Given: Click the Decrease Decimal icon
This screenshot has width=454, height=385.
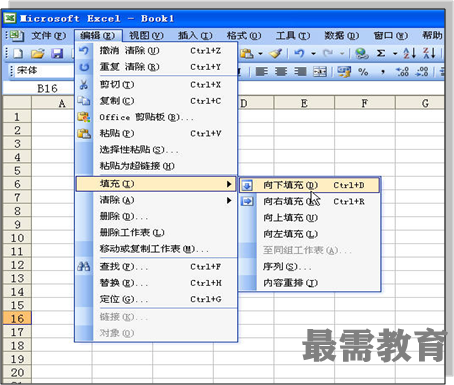Looking at the screenshot, I should 422,71.
